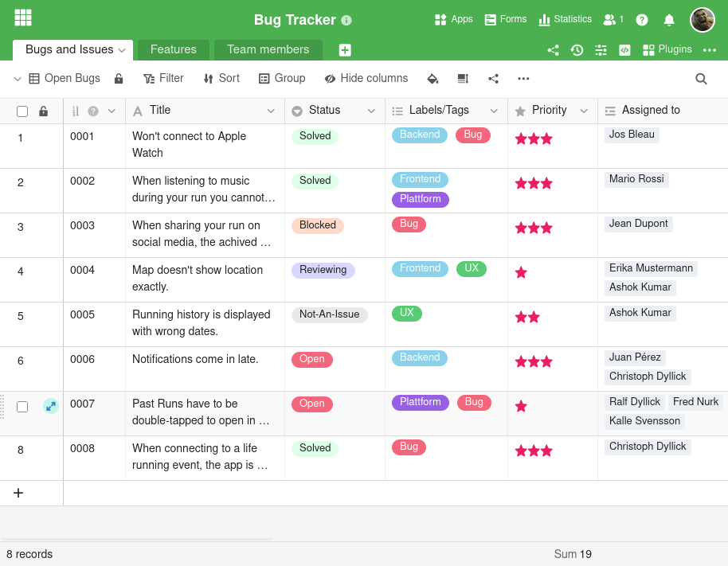Open the Status column dropdown menu
Screen dimensions: 728x566
pyautogui.click(x=371, y=111)
